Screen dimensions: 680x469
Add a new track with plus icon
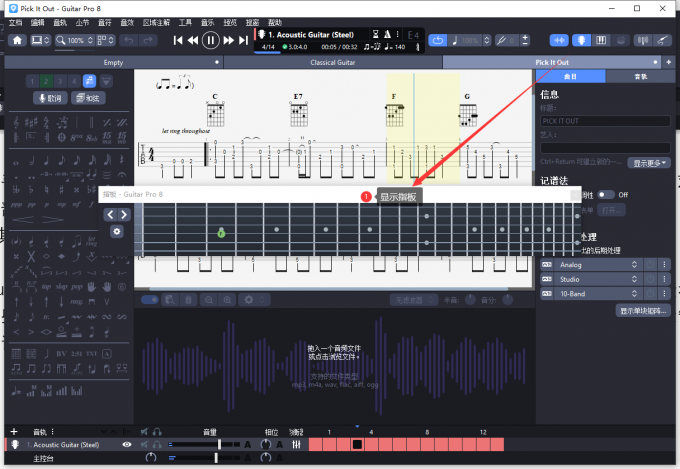pyautogui.click(x=14, y=432)
